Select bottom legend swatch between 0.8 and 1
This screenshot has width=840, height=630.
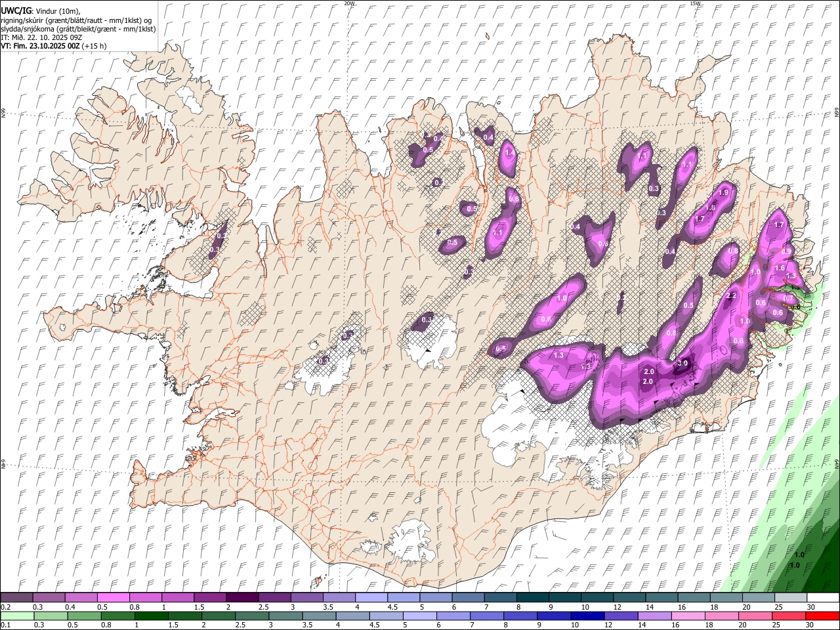click(x=117, y=616)
